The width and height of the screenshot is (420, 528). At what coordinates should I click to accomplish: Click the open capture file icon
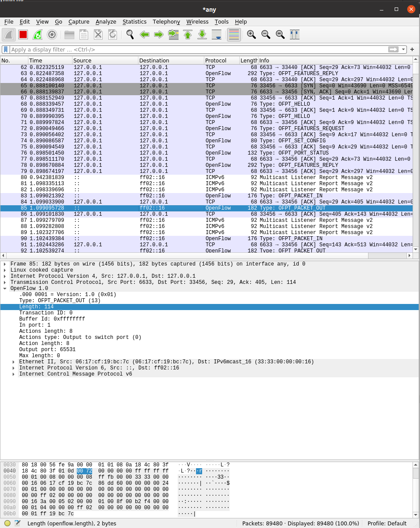[x=69, y=35]
